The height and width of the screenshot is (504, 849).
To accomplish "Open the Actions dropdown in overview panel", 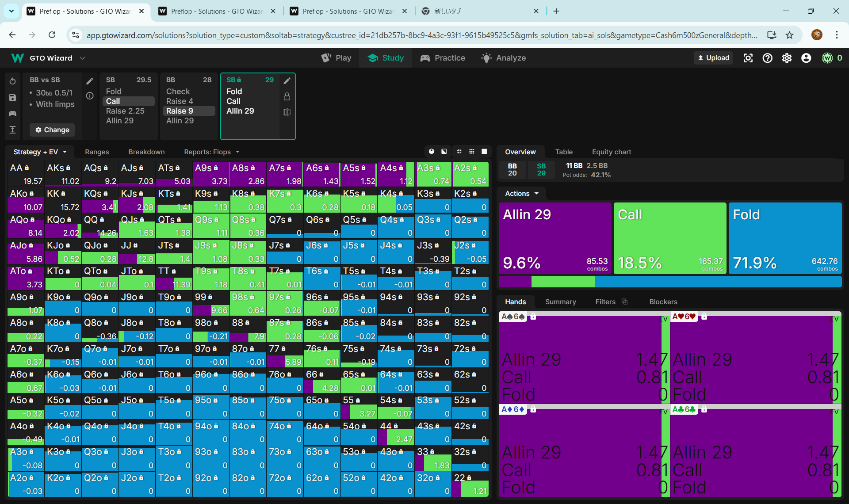I will tap(522, 193).
